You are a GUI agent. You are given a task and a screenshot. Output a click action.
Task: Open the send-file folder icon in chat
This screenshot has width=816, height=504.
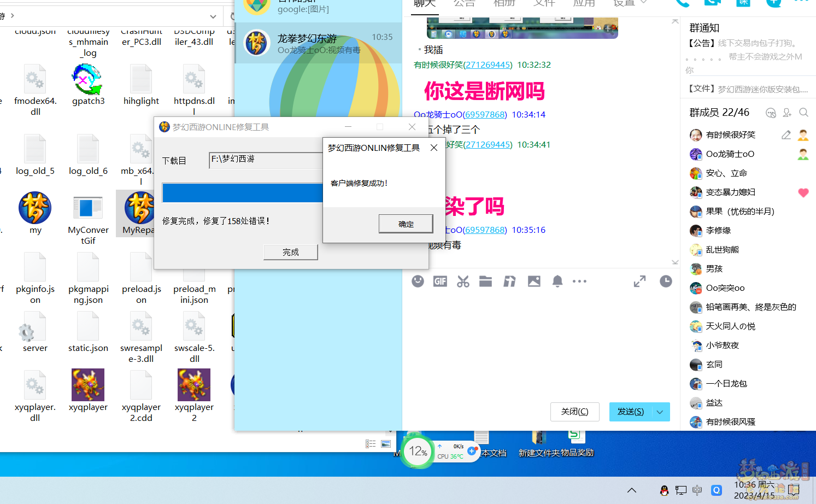coord(486,282)
